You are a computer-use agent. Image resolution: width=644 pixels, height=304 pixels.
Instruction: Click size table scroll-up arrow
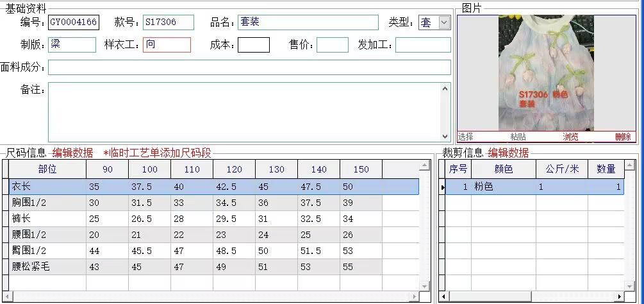[425, 165]
